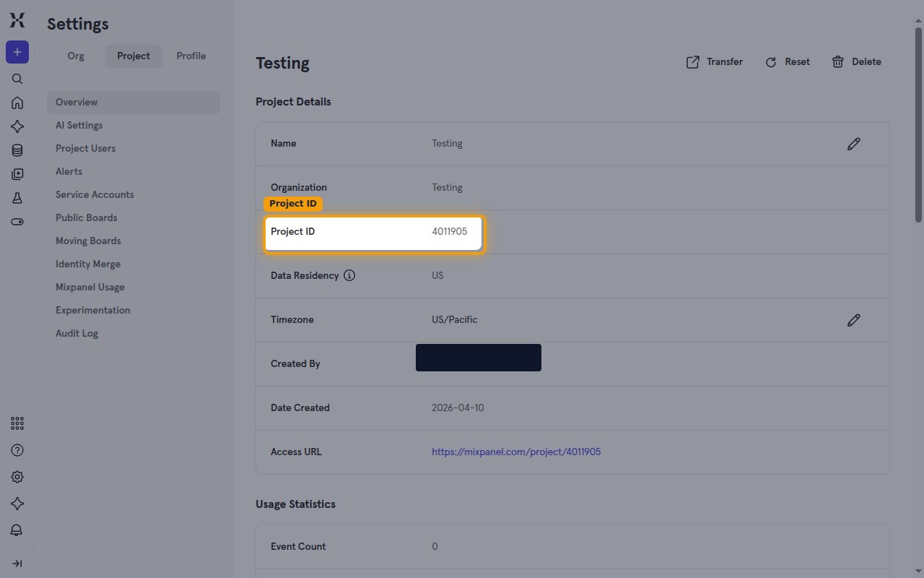
Task: Expand sidebar with arrow-to-bar icon
Action: pyautogui.click(x=17, y=564)
